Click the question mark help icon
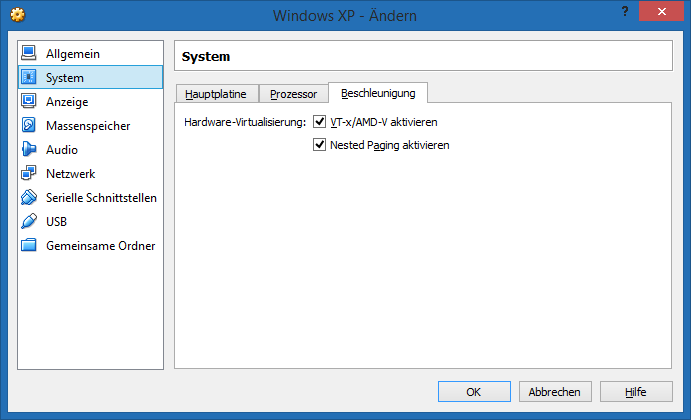The height and width of the screenshot is (420, 691). pos(625,11)
